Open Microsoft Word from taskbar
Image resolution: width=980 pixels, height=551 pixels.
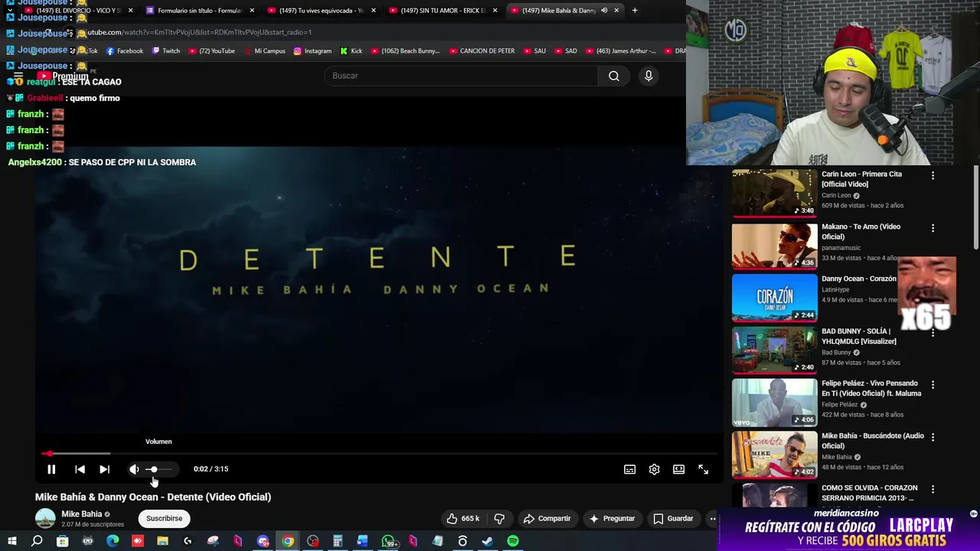click(x=362, y=541)
